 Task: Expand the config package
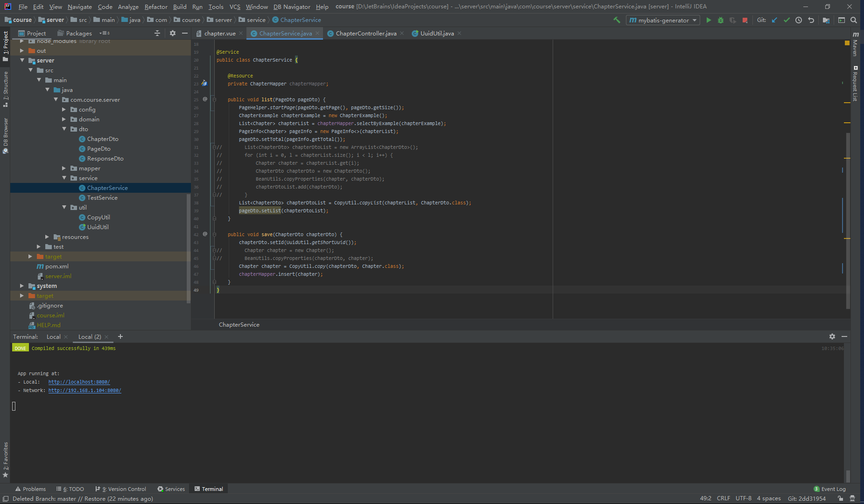[64, 109]
